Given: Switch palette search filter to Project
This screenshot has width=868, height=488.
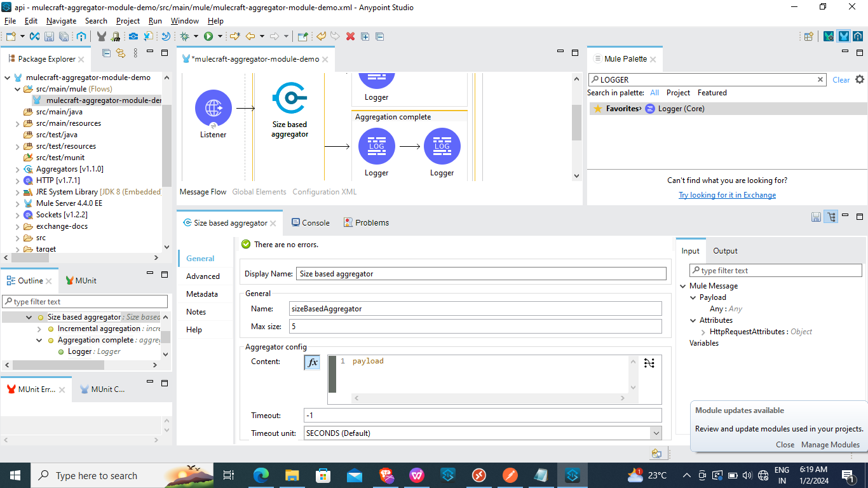Looking at the screenshot, I should (678, 93).
